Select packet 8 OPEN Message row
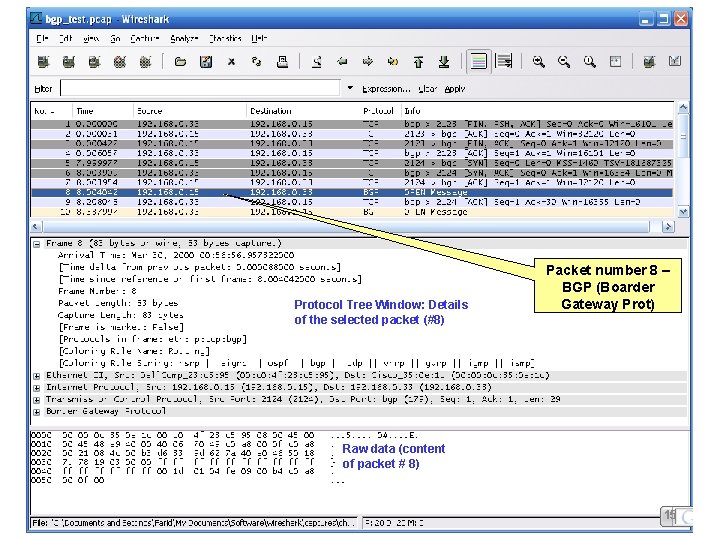Image resolution: width=720 pixels, height=540 pixels. (x=352, y=192)
